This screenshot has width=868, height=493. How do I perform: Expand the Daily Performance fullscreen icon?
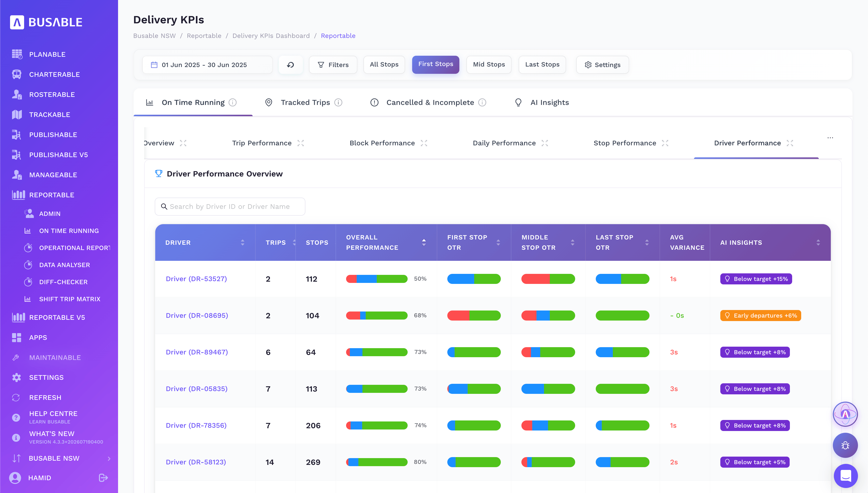coord(545,143)
